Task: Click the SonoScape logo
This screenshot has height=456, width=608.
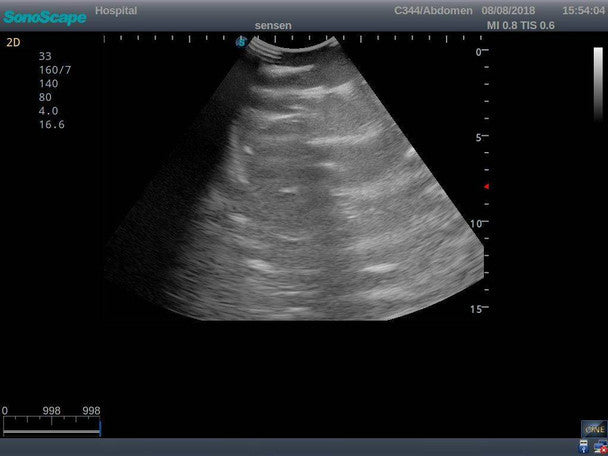Action: [45, 17]
